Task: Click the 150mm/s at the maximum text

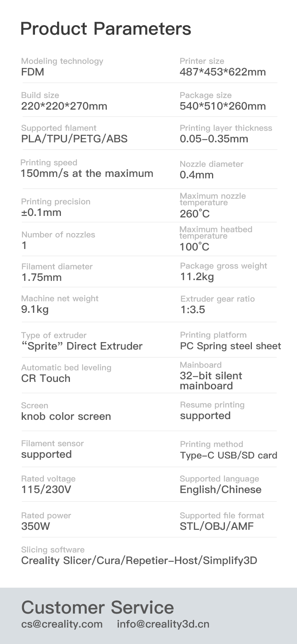Action: (x=87, y=173)
